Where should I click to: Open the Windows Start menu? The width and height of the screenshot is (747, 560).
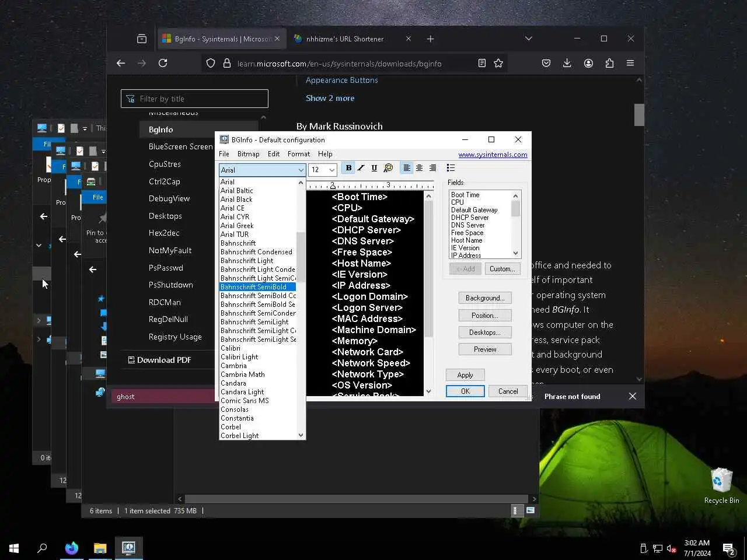[x=14, y=548]
